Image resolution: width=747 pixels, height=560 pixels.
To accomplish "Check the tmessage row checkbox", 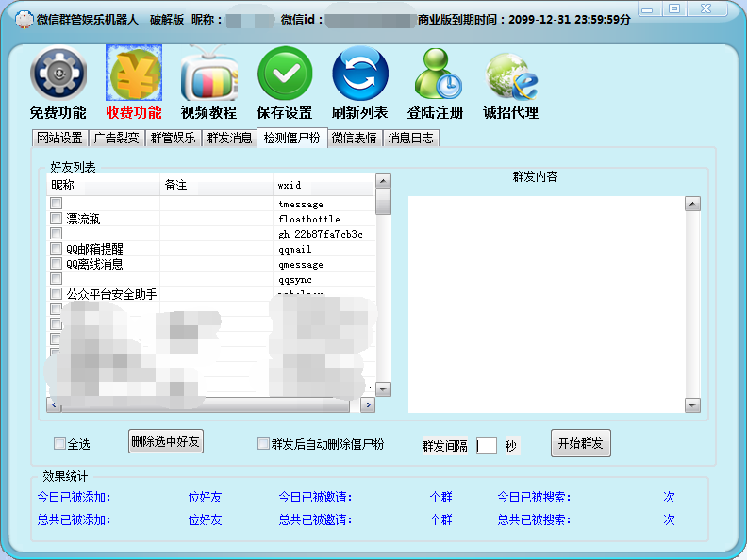I will [x=57, y=204].
